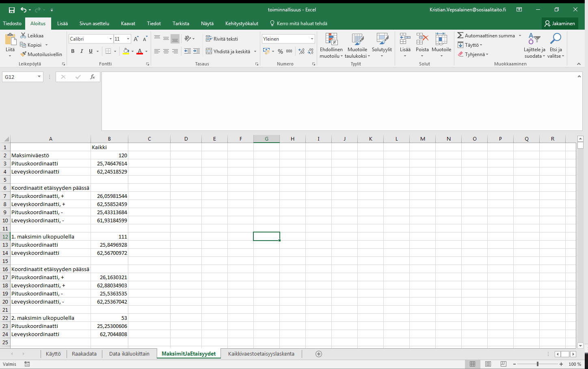Open Lajittele ja suodata sort menu
The width and height of the screenshot is (588, 369).
tap(534, 46)
